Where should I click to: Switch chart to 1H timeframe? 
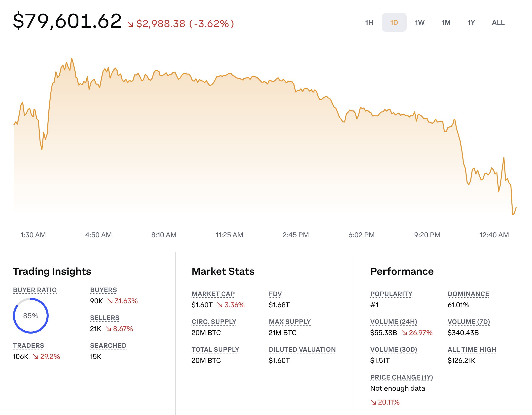369,23
